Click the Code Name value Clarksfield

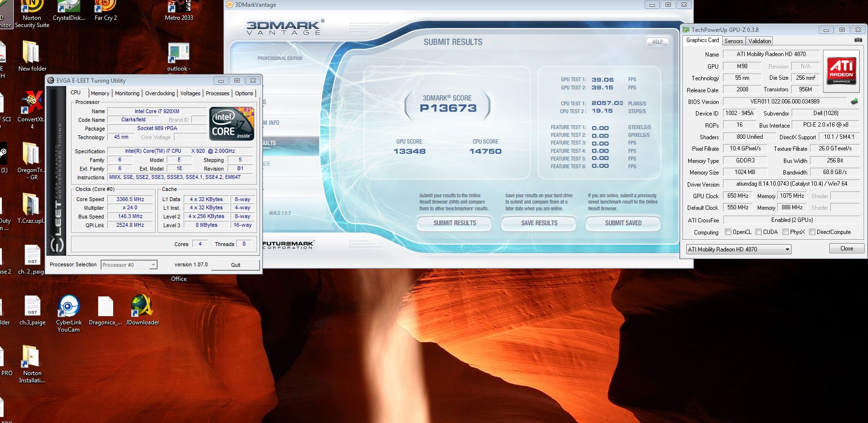pyautogui.click(x=133, y=119)
